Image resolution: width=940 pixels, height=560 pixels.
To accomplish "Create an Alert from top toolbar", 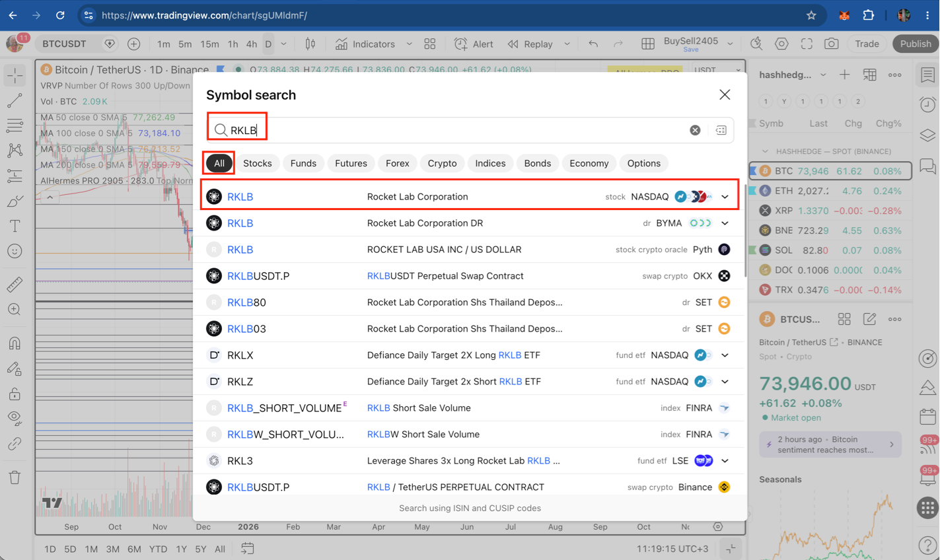I will click(x=474, y=44).
